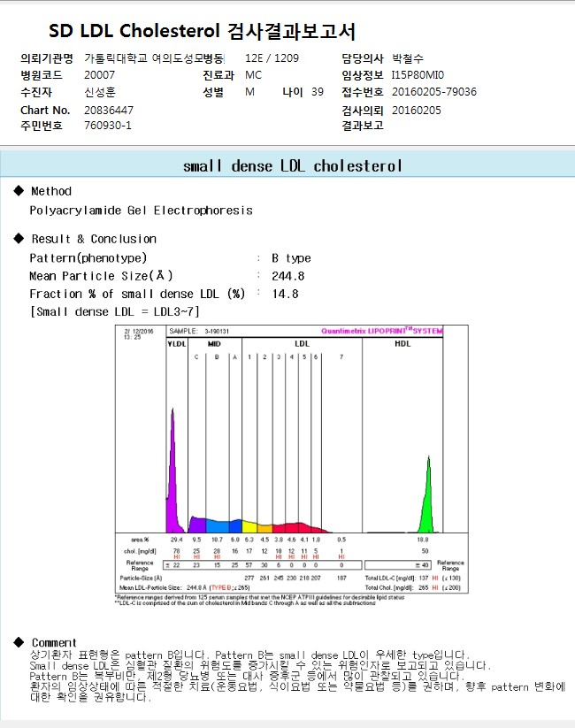Click the red small dense LDL band
Viewport: 575px width, 728px height.
[x=297, y=528]
